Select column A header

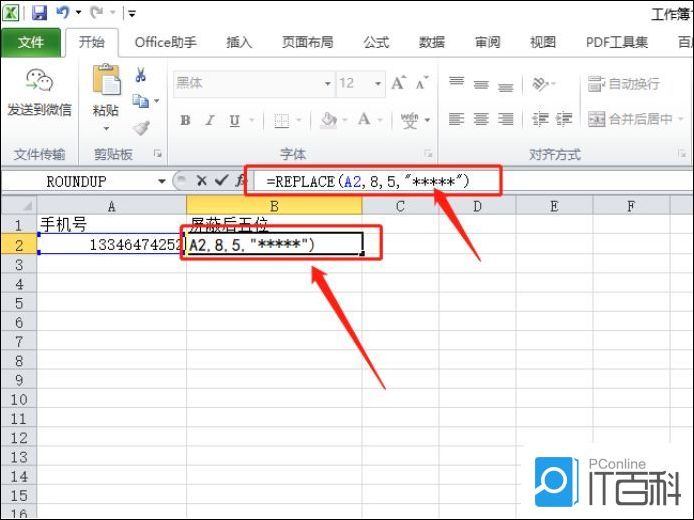112,206
